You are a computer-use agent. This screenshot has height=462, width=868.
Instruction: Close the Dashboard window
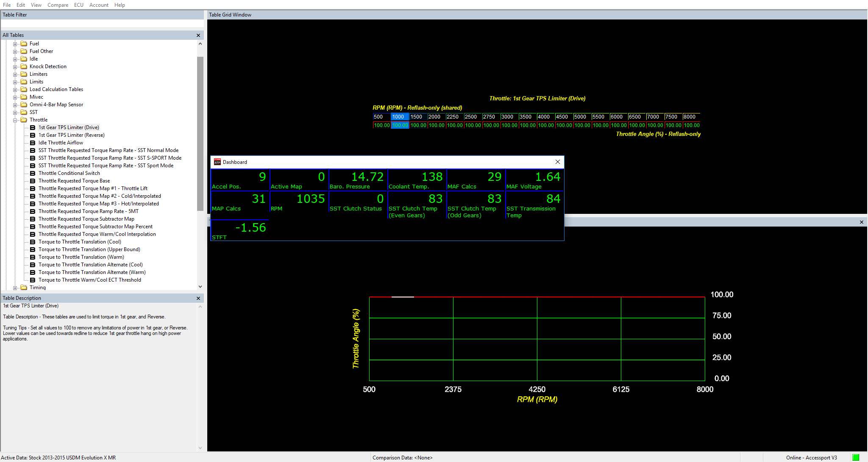point(558,162)
